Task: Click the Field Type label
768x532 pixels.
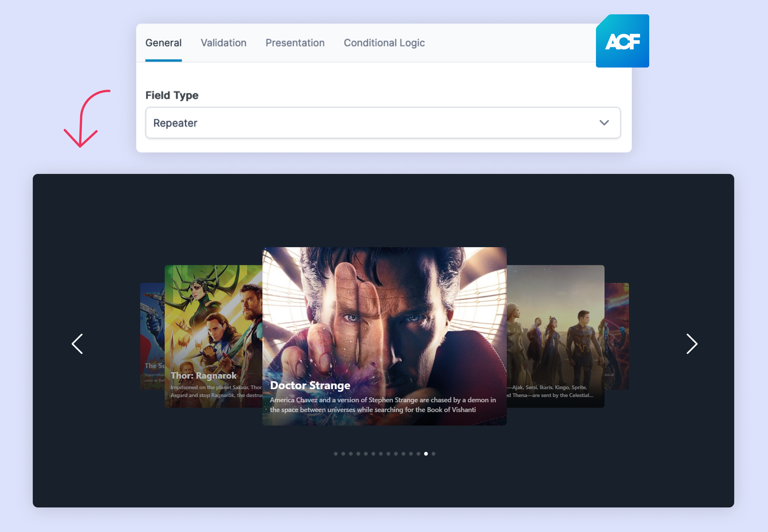Action: tap(172, 95)
